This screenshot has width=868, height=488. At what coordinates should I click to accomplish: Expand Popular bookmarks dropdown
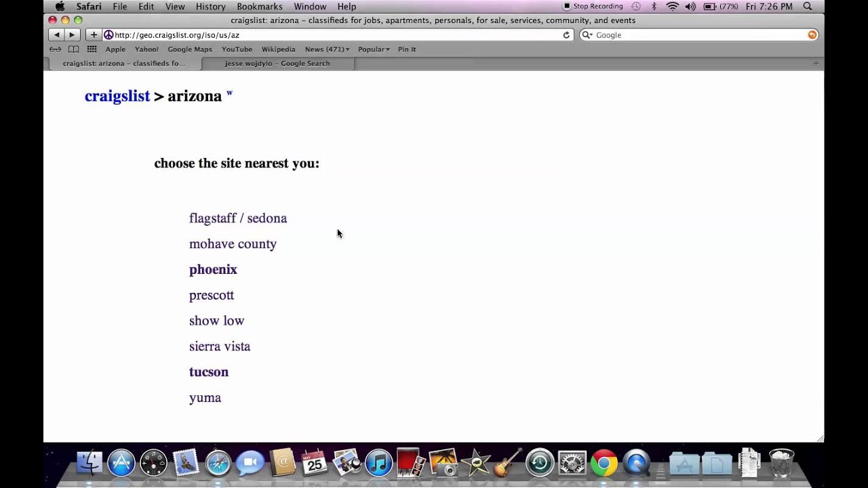coord(374,49)
